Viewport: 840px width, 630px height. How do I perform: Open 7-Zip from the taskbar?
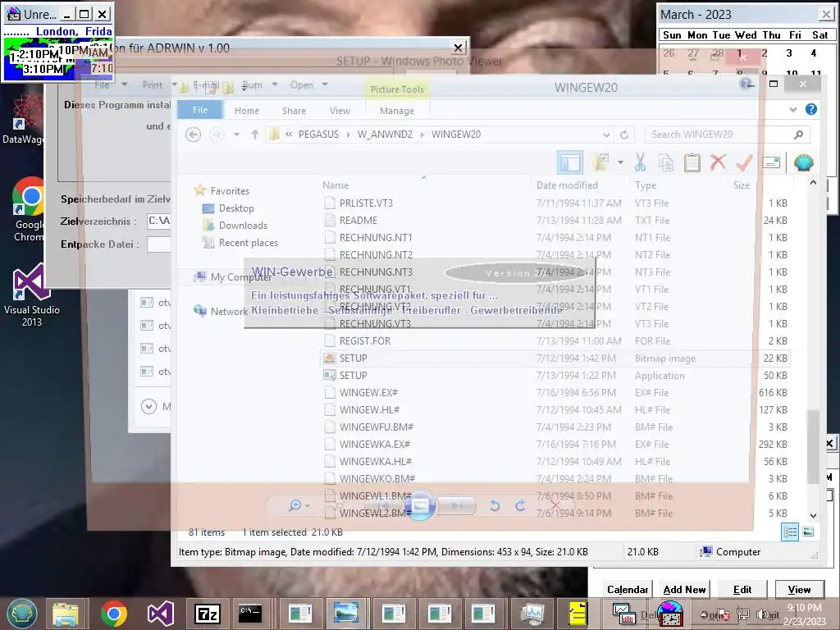point(208,614)
